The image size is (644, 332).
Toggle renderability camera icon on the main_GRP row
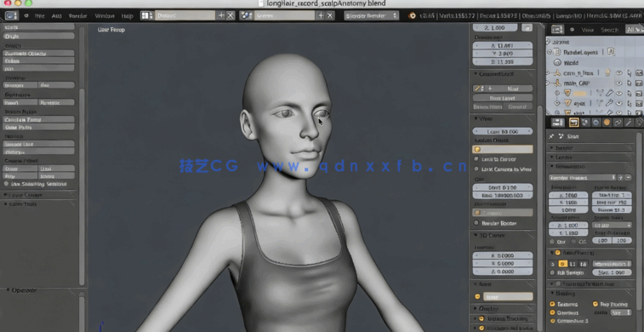coord(639,83)
